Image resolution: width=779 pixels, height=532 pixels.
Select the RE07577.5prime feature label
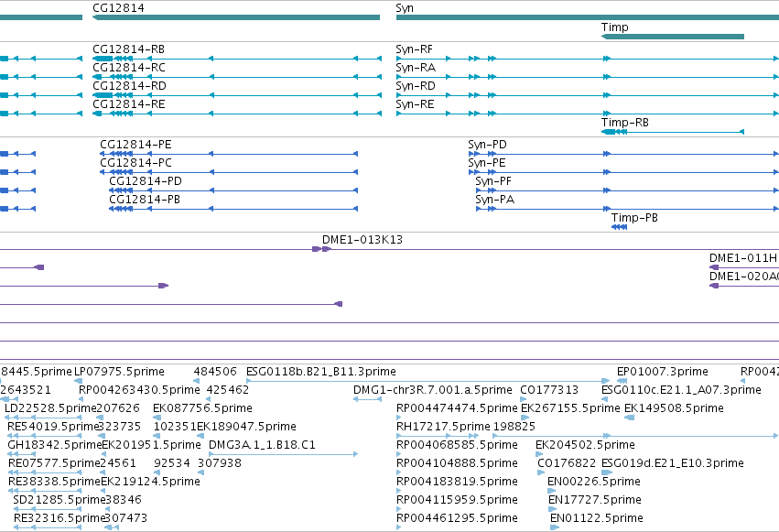(x=54, y=463)
